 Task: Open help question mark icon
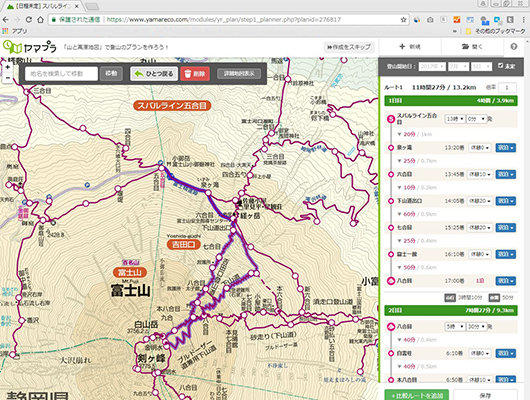(x=514, y=47)
